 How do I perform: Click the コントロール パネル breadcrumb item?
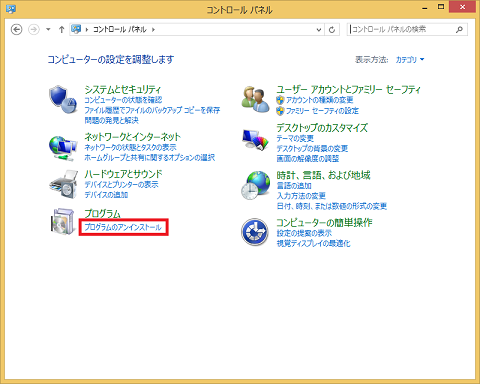120,29
